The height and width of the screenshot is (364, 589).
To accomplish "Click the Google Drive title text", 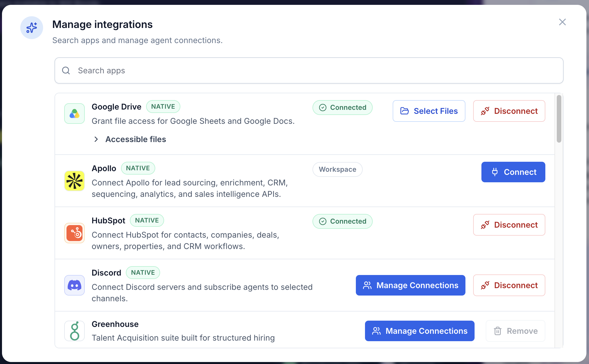I will point(116,107).
